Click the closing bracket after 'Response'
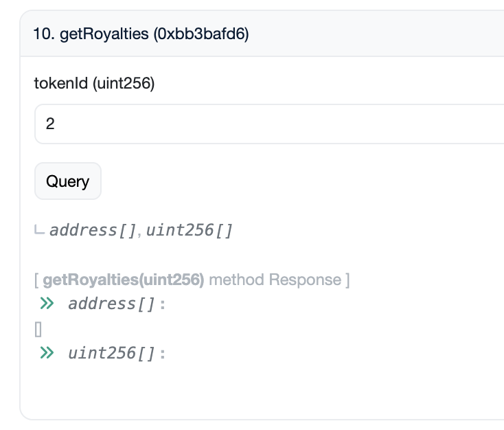This screenshot has height=430, width=504. [347, 280]
